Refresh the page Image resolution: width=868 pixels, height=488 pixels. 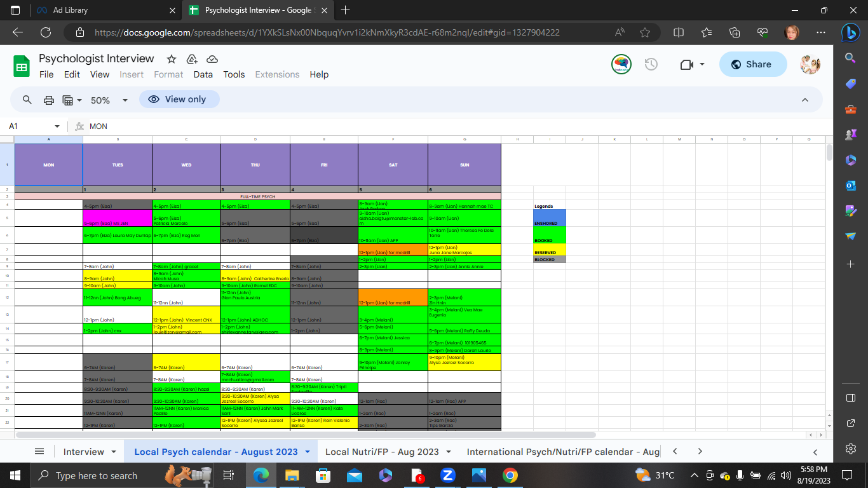46,32
